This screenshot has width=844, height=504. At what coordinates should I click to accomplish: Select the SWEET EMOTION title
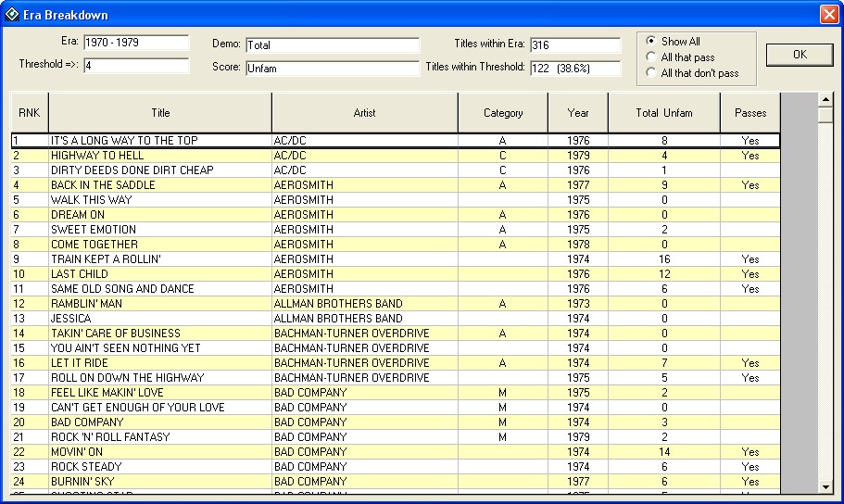(x=94, y=230)
